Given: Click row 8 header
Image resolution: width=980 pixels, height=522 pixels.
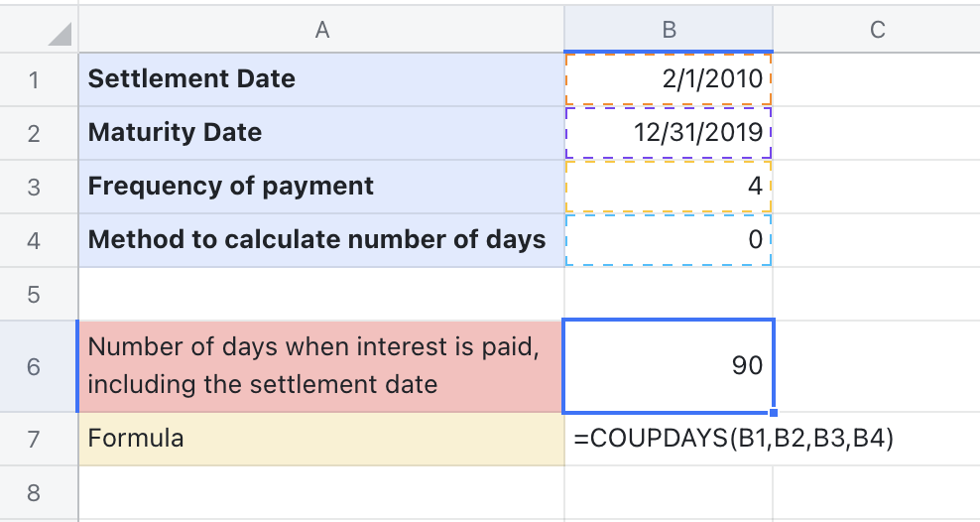Looking at the screenshot, I should point(35,493).
